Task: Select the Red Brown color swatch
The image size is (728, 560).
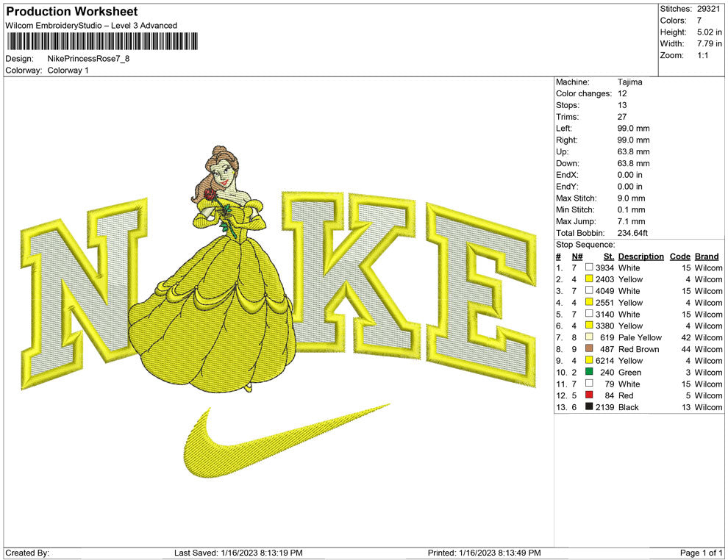Action: (x=589, y=348)
